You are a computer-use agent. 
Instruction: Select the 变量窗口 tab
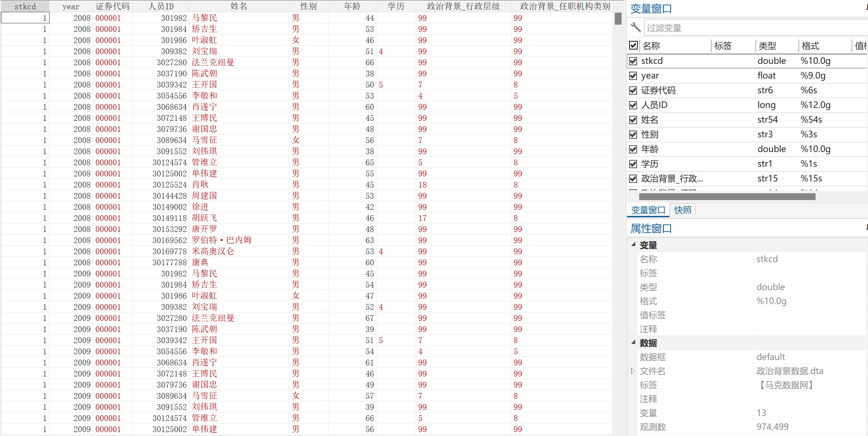(x=648, y=210)
